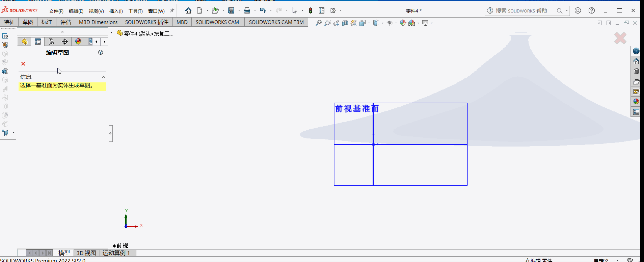Switch to the 评估 ribbon tab
The image size is (644, 262).
click(x=66, y=22)
